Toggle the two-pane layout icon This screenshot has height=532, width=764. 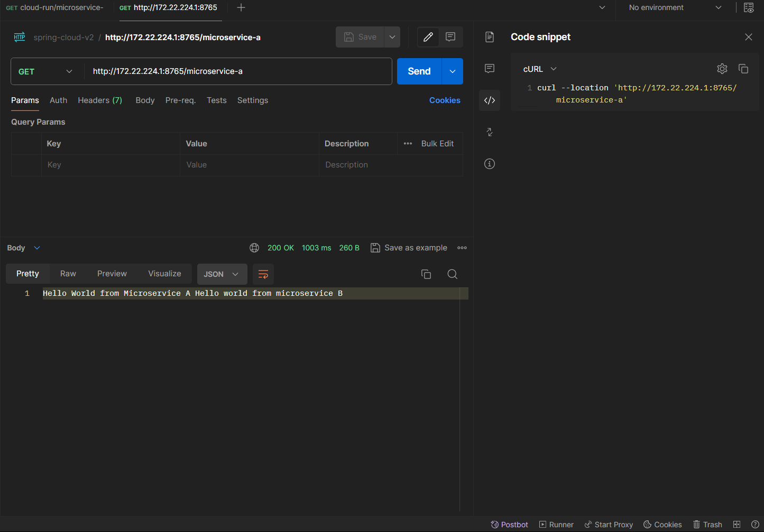pyautogui.click(x=737, y=525)
